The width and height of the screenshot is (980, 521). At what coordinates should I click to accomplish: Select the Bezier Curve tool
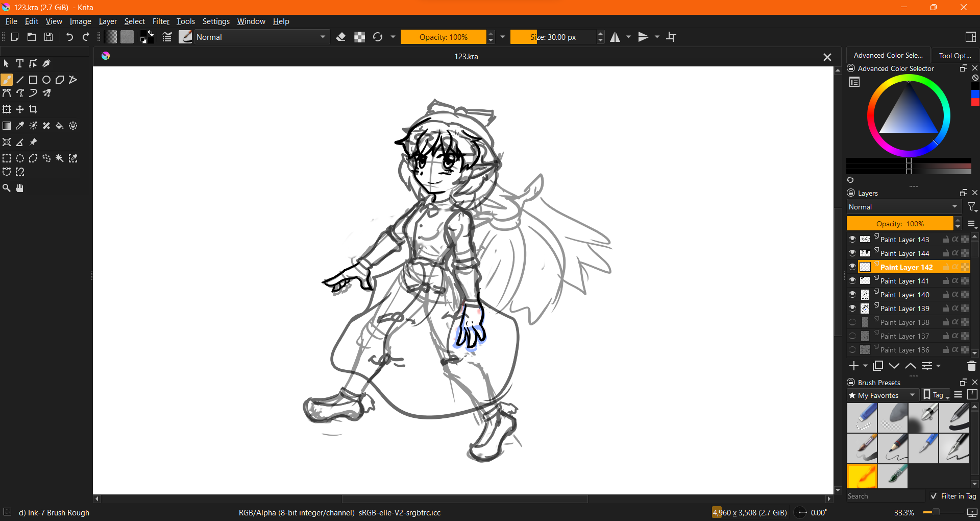(7, 93)
